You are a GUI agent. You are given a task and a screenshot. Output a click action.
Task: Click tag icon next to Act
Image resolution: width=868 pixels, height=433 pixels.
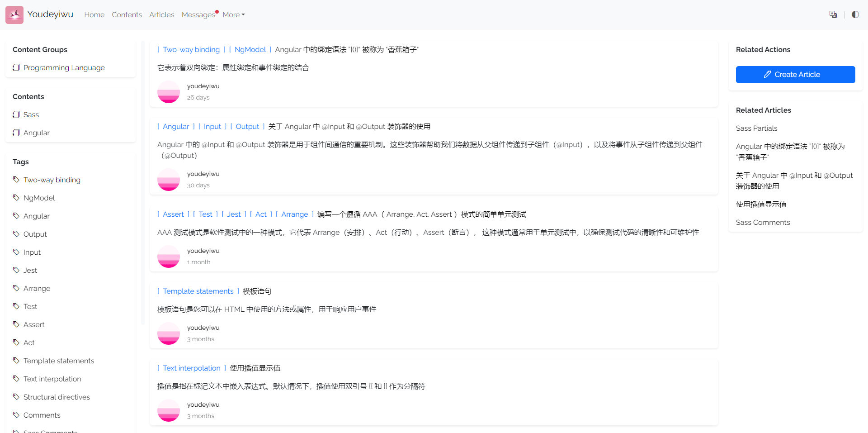[x=16, y=343]
